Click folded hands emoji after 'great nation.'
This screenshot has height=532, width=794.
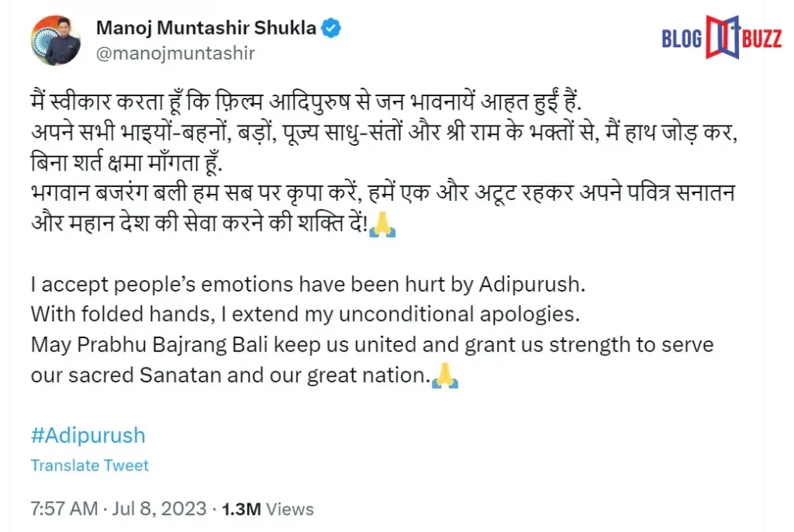pyautogui.click(x=445, y=375)
